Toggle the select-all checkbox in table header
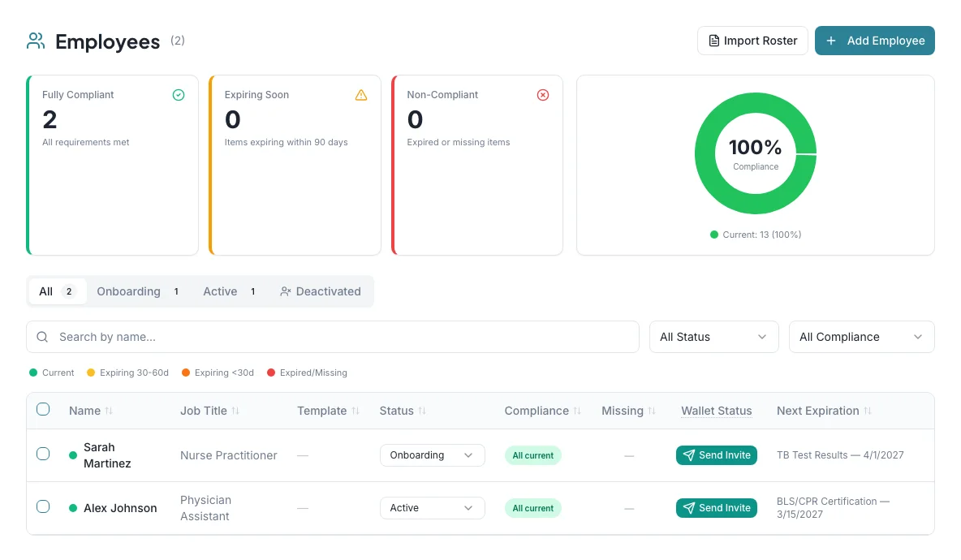This screenshot has height=560, width=961. point(43,409)
